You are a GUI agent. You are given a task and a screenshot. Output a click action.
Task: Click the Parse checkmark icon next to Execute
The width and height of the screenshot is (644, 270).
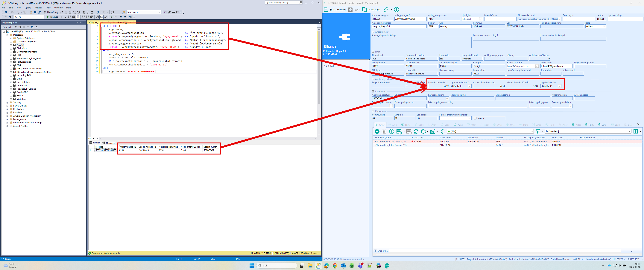(66, 17)
